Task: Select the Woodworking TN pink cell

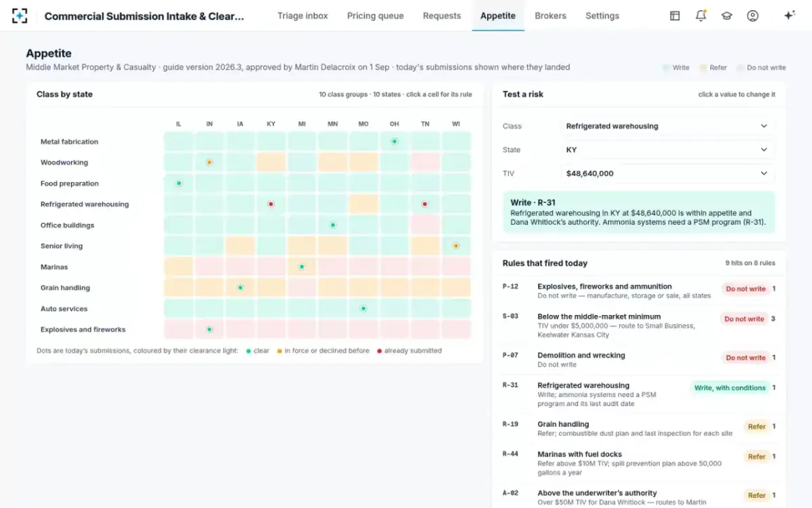Action: click(x=425, y=163)
